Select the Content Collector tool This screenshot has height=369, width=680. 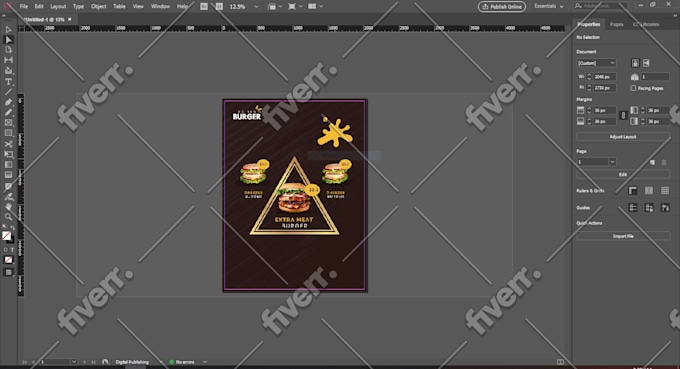(8, 71)
